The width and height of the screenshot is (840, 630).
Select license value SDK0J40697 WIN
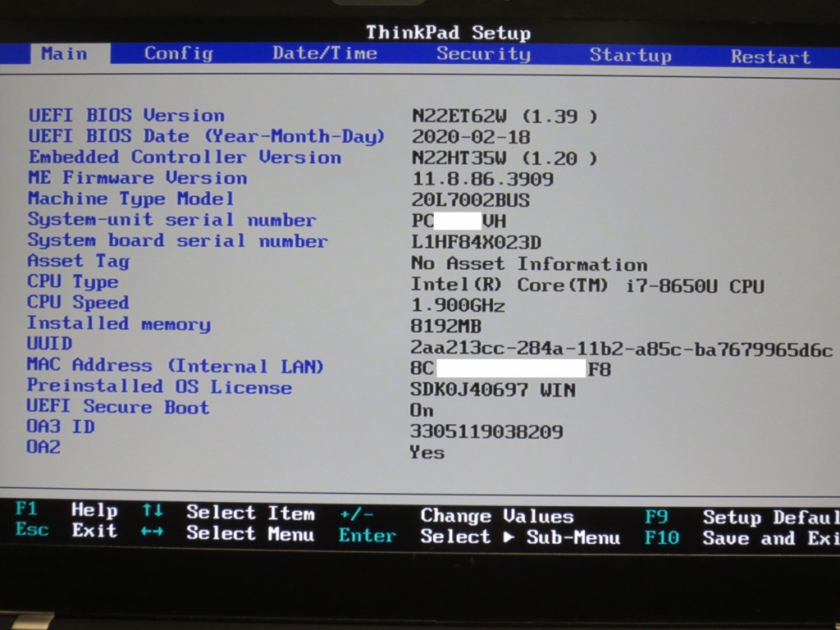(493, 390)
